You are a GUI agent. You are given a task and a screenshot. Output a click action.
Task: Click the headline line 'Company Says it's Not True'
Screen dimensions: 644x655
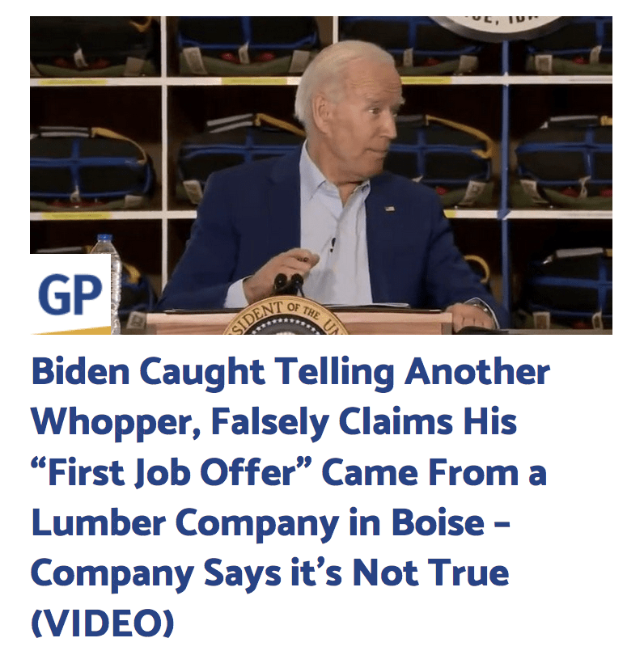coord(270,573)
